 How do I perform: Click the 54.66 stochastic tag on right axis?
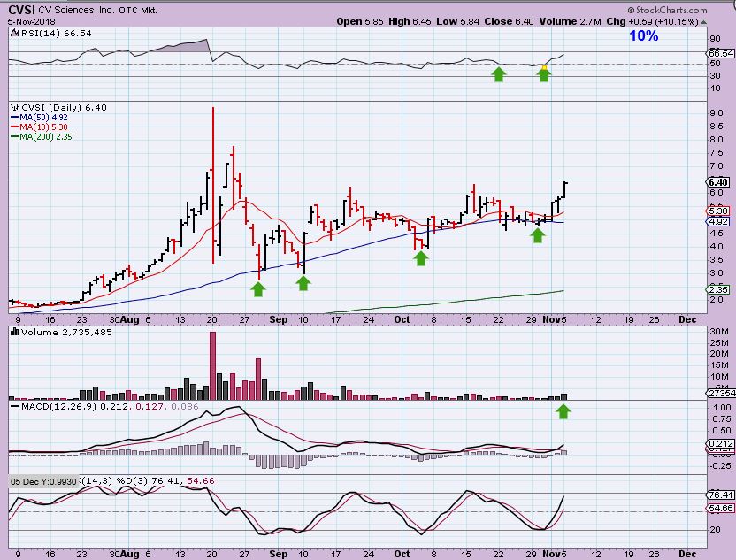(721, 509)
